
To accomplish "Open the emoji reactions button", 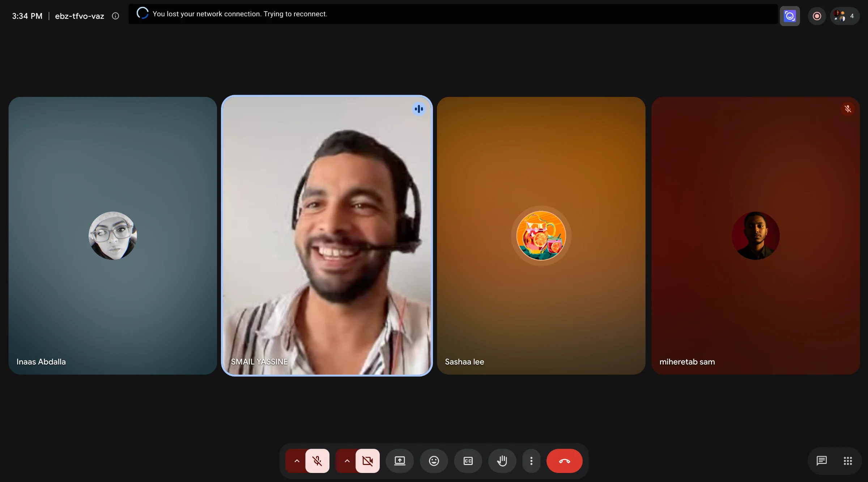I will [434, 461].
